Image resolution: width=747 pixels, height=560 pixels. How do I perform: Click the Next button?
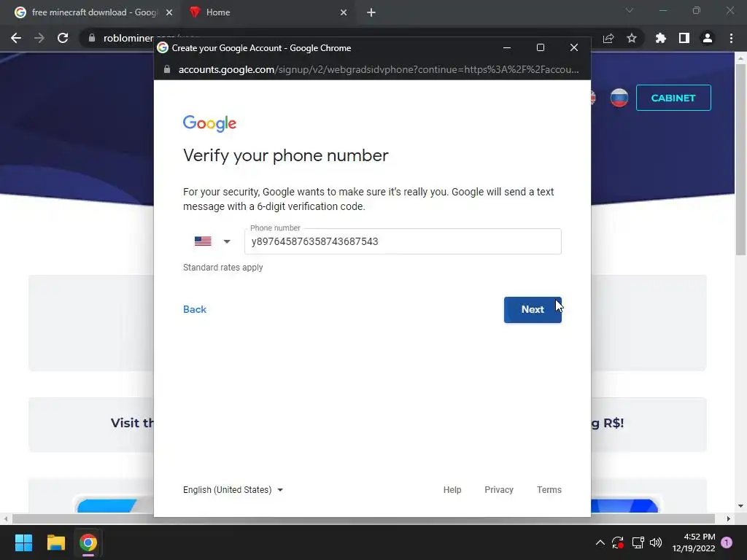pyautogui.click(x=533, y=309)
